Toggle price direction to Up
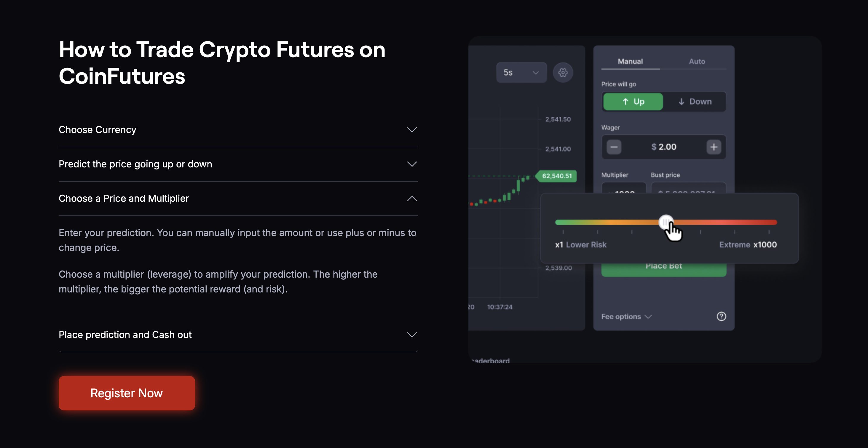The width and height of the screenshot is (868, 448). click(x=633, y=101)
